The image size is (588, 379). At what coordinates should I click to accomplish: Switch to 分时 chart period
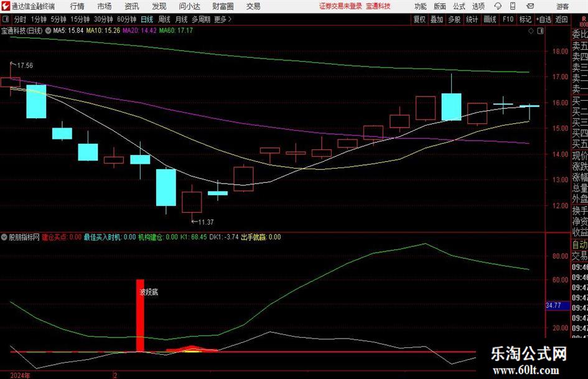(20, 19)
